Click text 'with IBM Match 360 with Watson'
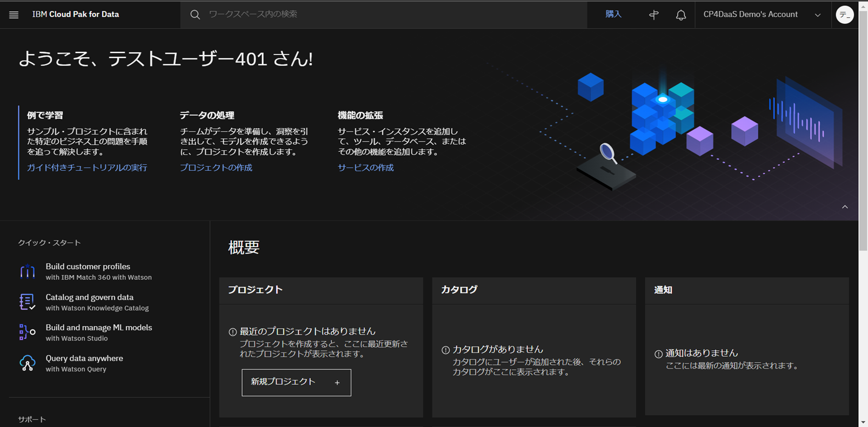Screen dimensions: 868x427 click(99, 277)
